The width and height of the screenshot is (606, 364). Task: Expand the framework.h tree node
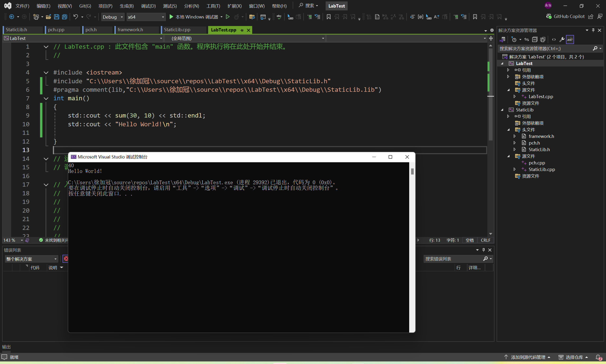pyautogui.click(x=515, y=136)
